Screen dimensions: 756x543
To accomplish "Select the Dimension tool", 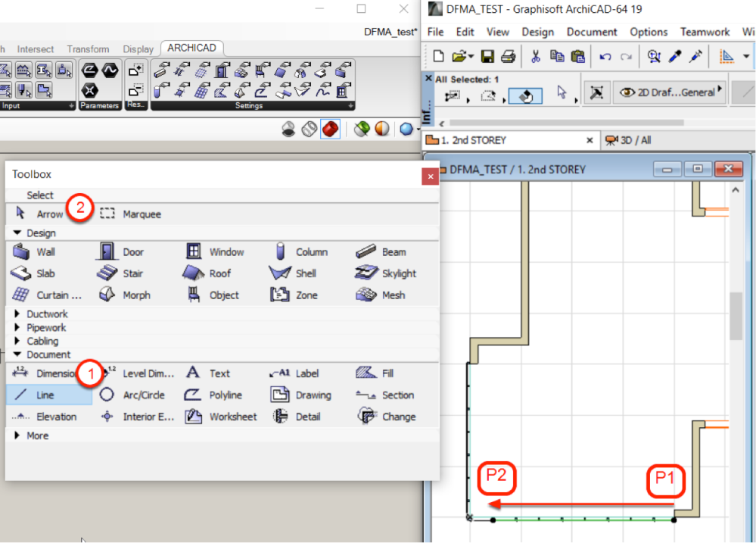I will [x=43, y=373].
